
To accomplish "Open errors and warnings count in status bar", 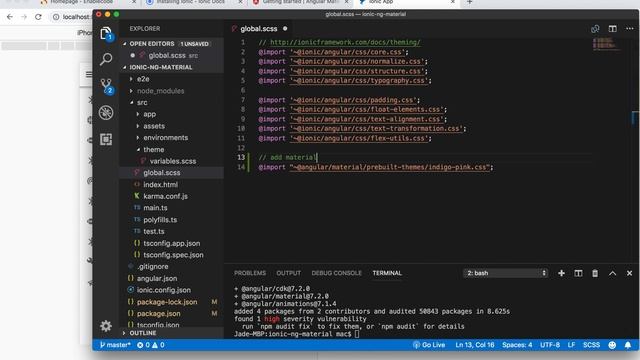I will 151,345.
